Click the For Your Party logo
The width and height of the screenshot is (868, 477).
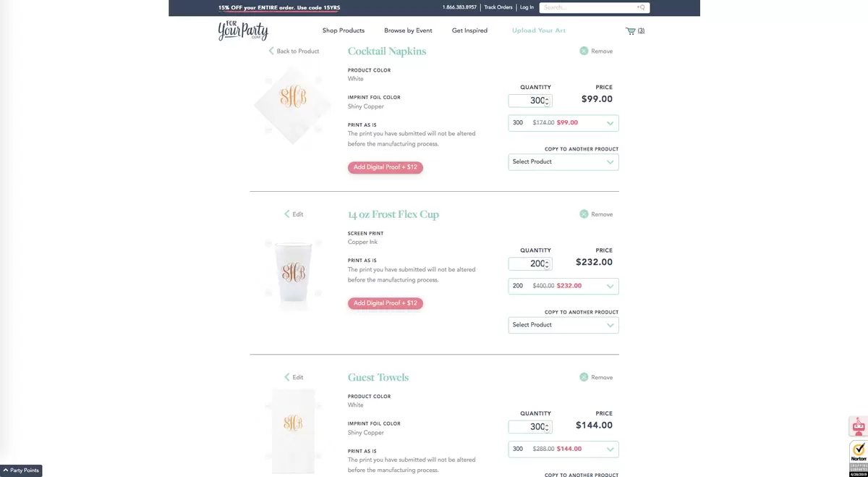243,30
